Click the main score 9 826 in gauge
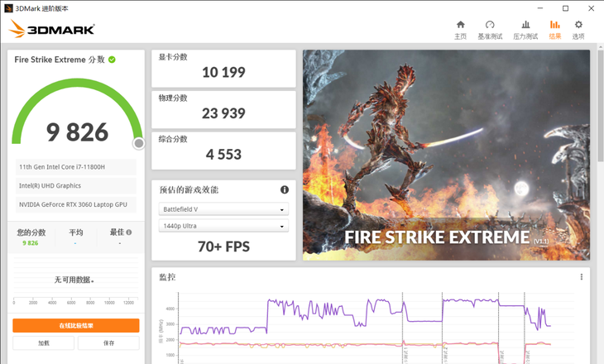The height and width of the screenshot is (364, 604). (x=77, y=132)
